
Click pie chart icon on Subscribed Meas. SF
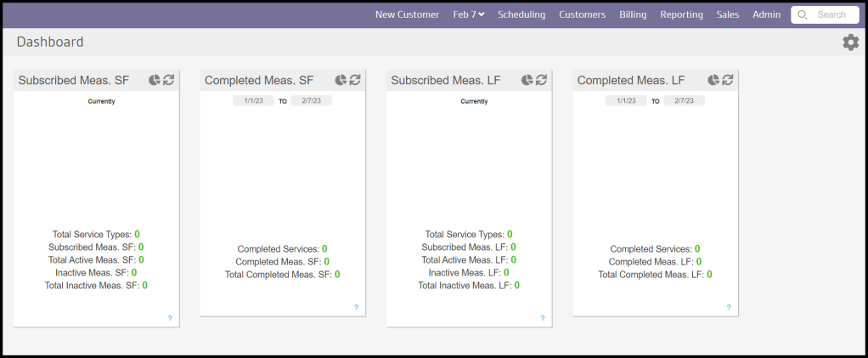(154, 80)
